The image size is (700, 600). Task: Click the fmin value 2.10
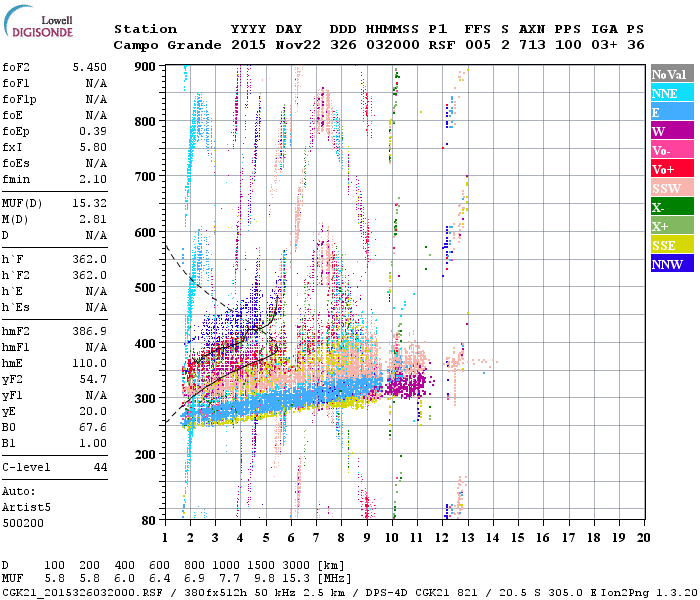93,179
